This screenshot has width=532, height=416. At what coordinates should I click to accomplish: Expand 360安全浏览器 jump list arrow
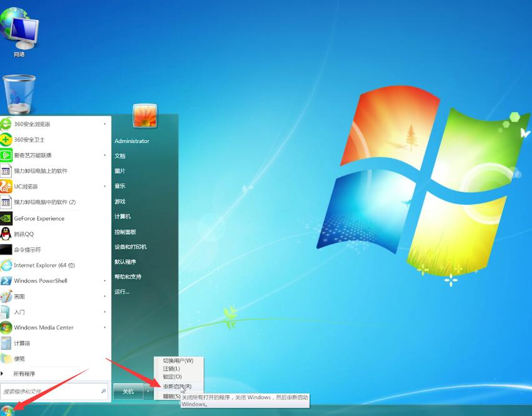[105, 124]
